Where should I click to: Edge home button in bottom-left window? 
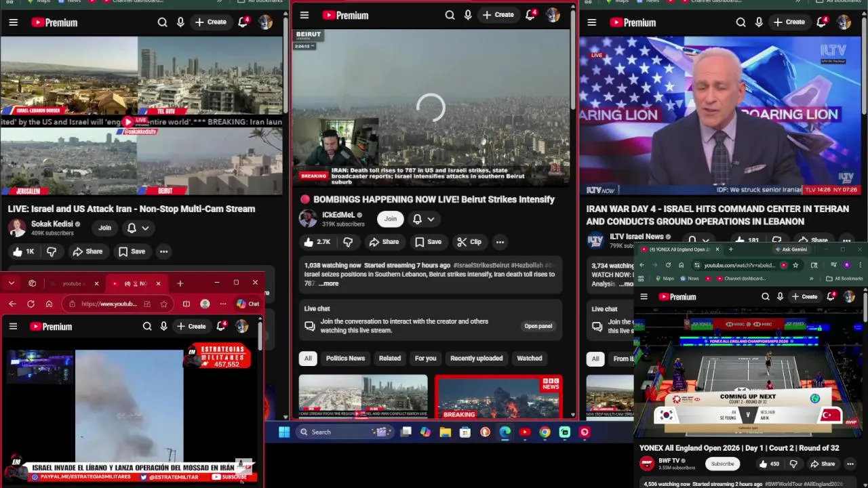click(x=49, y=304)
